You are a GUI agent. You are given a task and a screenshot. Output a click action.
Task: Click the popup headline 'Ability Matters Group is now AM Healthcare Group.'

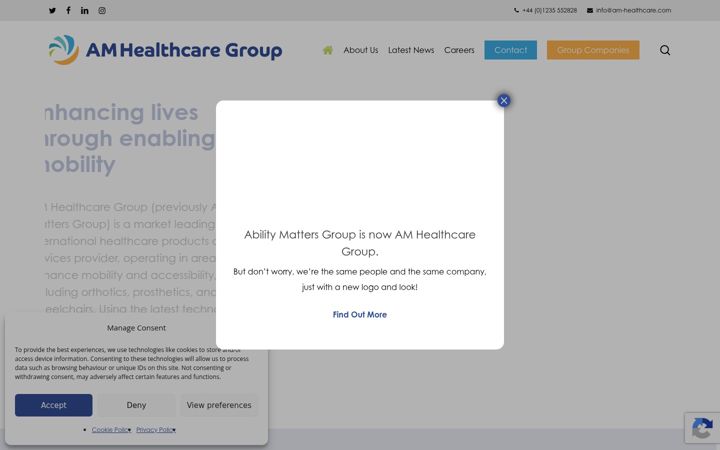tap(360, 243)
